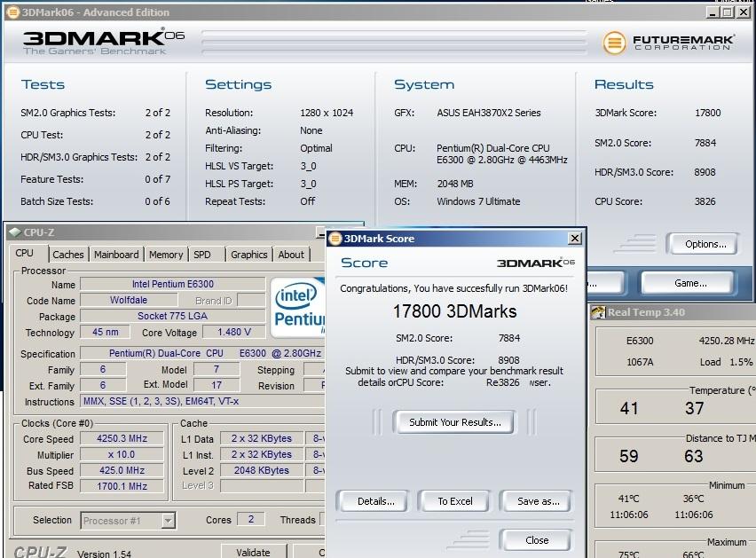
Task: Click Validate button in CPU-Z
Action: (253, 552)
